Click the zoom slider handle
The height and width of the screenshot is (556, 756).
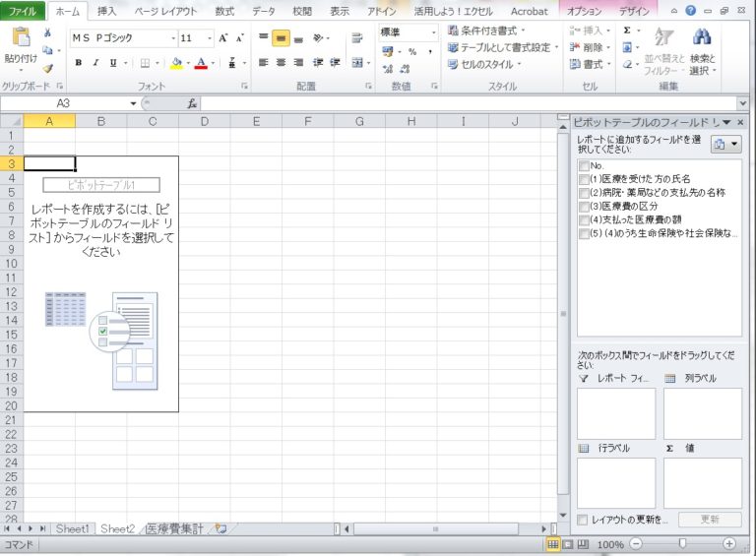coord(681,543)
